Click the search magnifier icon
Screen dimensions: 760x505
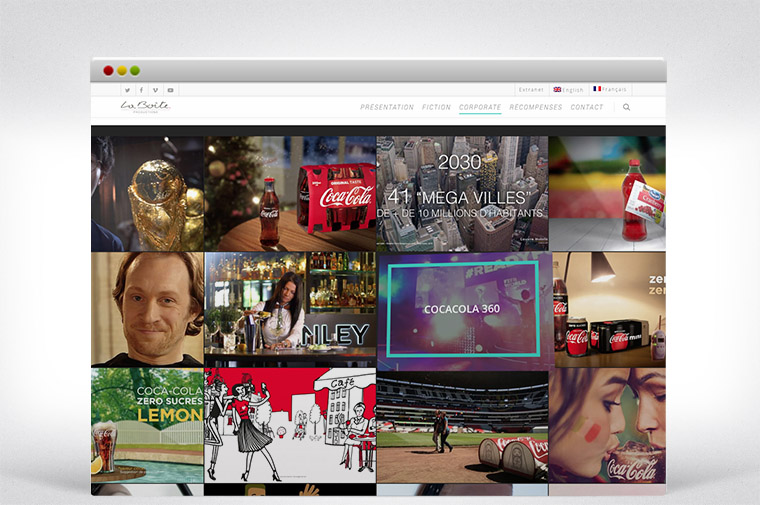(x=626, y=107)
